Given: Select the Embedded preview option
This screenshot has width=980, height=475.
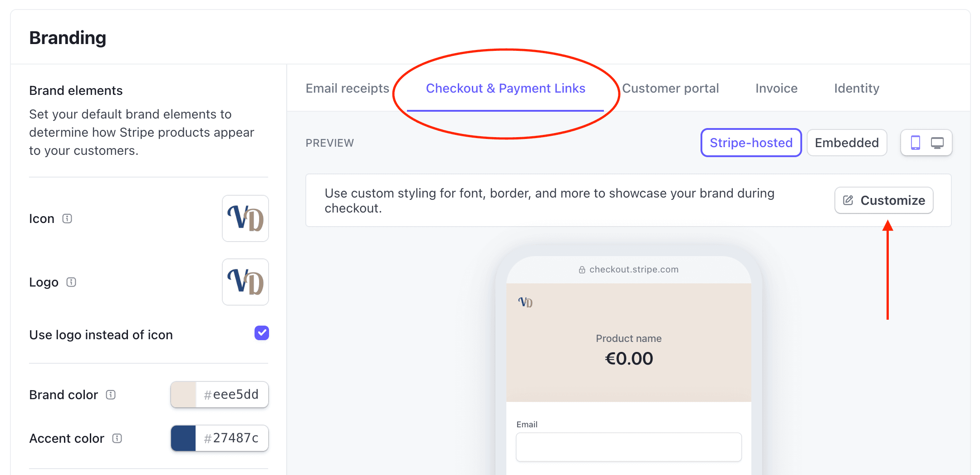Looking at the screenshot, I should point(847,142).
